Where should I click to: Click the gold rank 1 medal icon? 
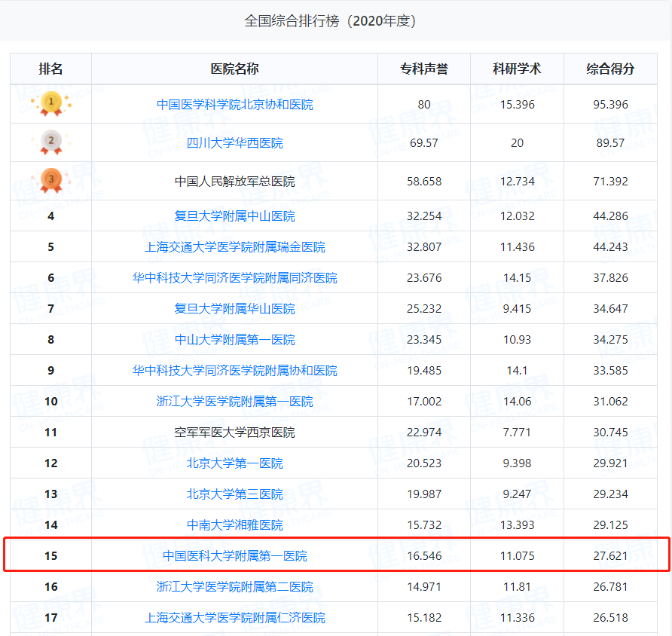click(51, 104)
